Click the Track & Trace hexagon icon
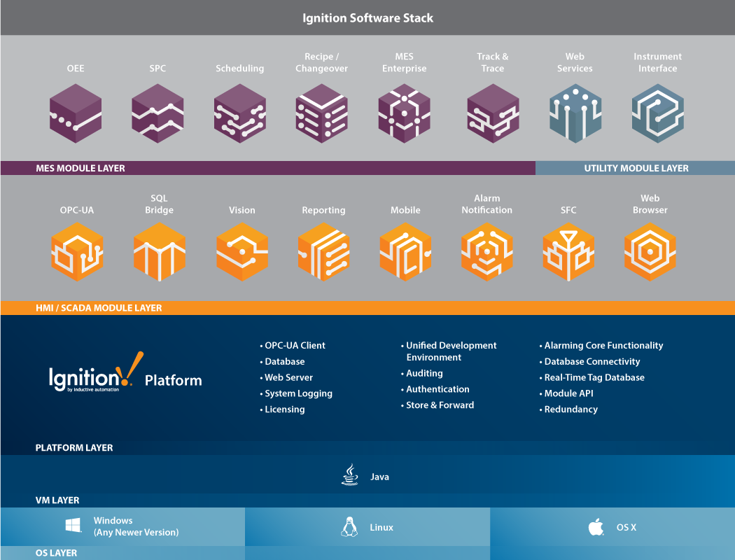The height and width of the screenshot is (560, 735). (x=493, y=113)
